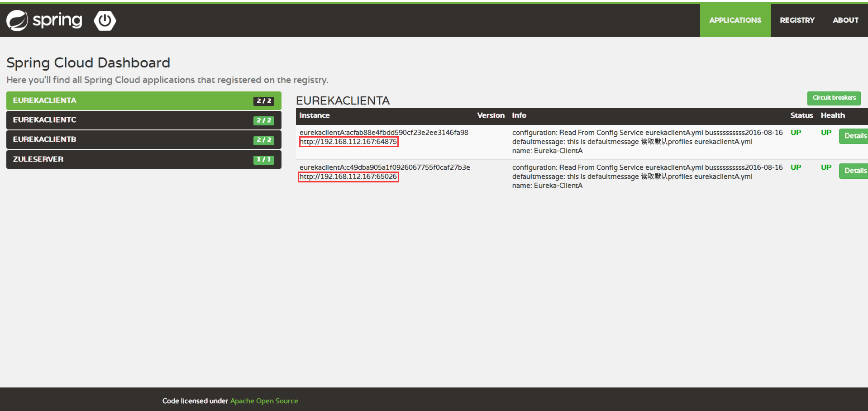This screenshot has width=868, height=411.
Task: Click the Instance column header
Action: click(x=315, y=115)
